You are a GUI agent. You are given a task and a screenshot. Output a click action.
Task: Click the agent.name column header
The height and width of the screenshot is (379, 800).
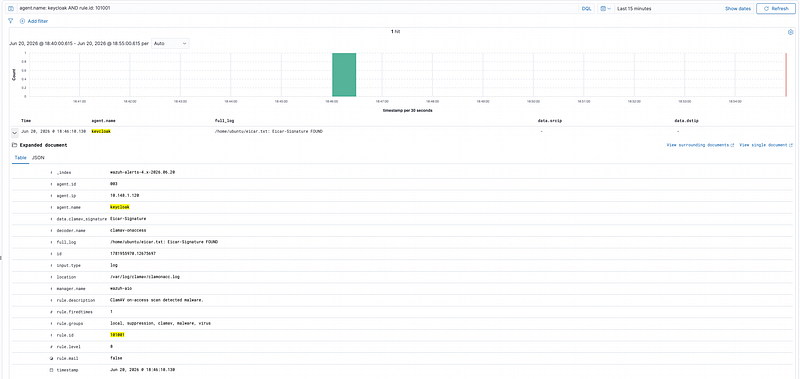tap(104, 121)
